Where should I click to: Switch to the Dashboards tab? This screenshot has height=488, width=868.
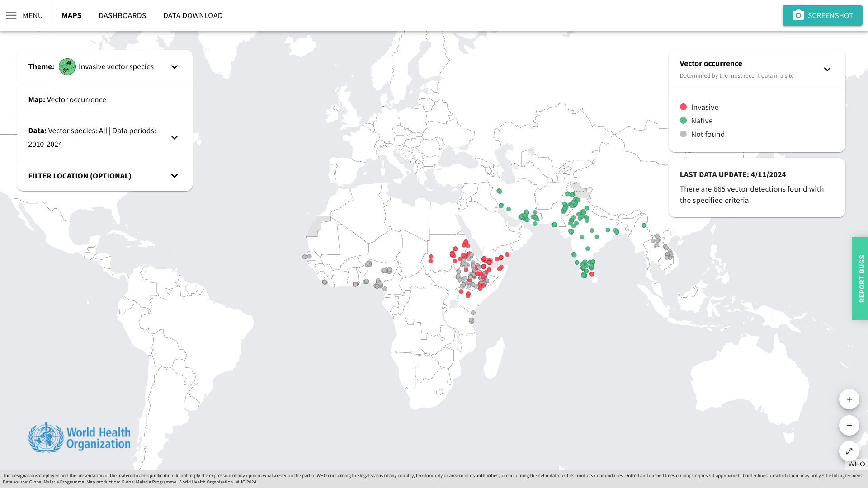pos(122,15)
